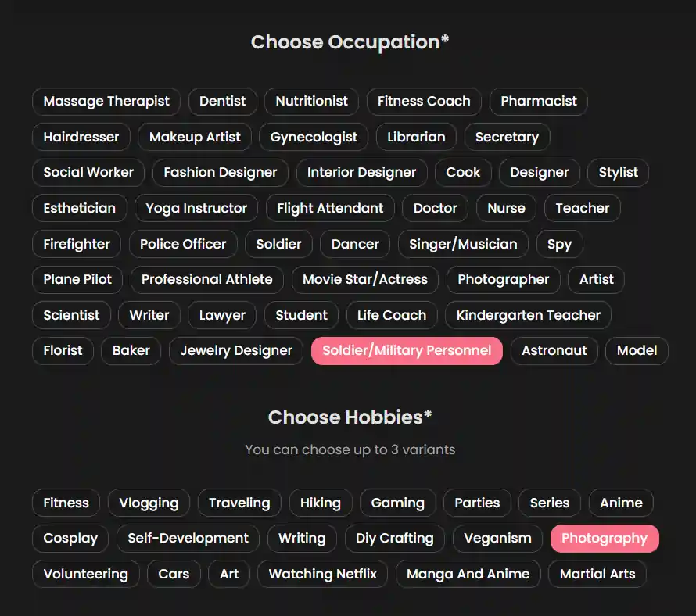Select Astronaut from the occupation choices
Image resolution: width=696 pixels, height=616 pixels.
pyautogui.click(x=554, y=351)
